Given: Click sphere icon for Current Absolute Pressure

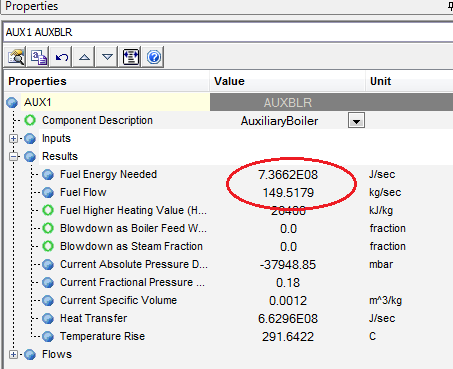Looking at the screenshot, I should click(x=48, y=264).
